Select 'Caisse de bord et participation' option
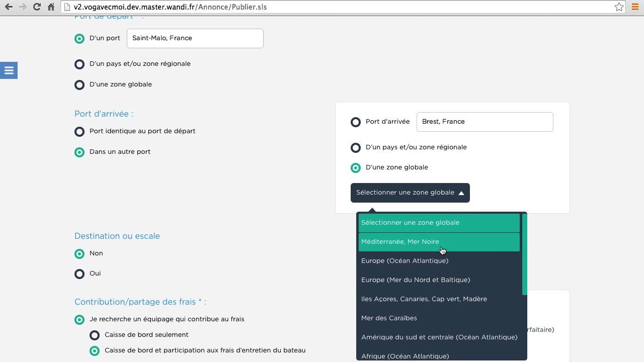Screen dimensions: 644x362 [95, 351]
